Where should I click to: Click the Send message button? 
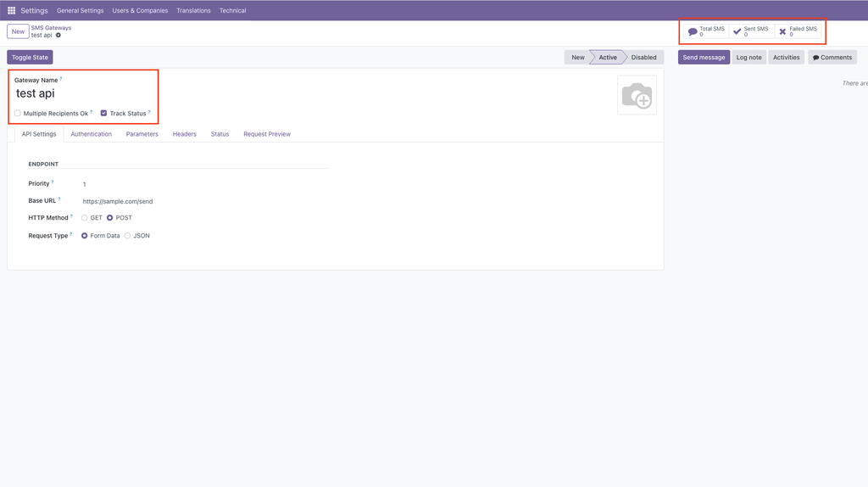(x=704, y=58)
